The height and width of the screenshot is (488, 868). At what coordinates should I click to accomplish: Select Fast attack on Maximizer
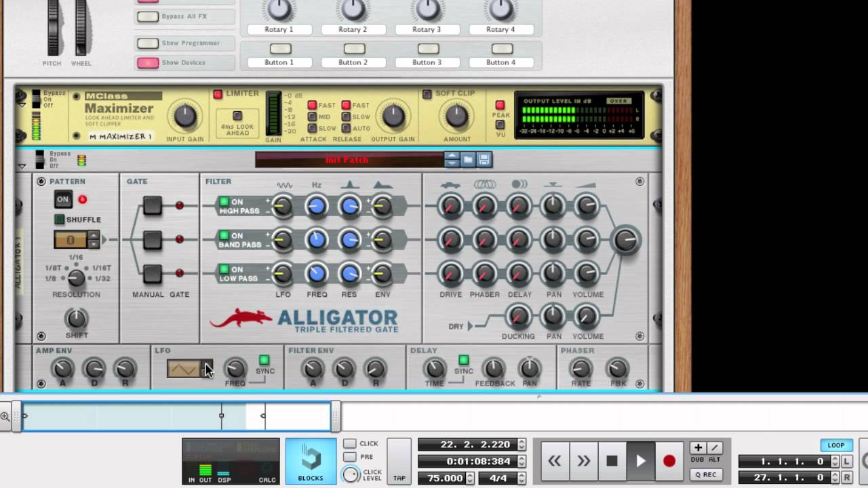click(312, 105)
